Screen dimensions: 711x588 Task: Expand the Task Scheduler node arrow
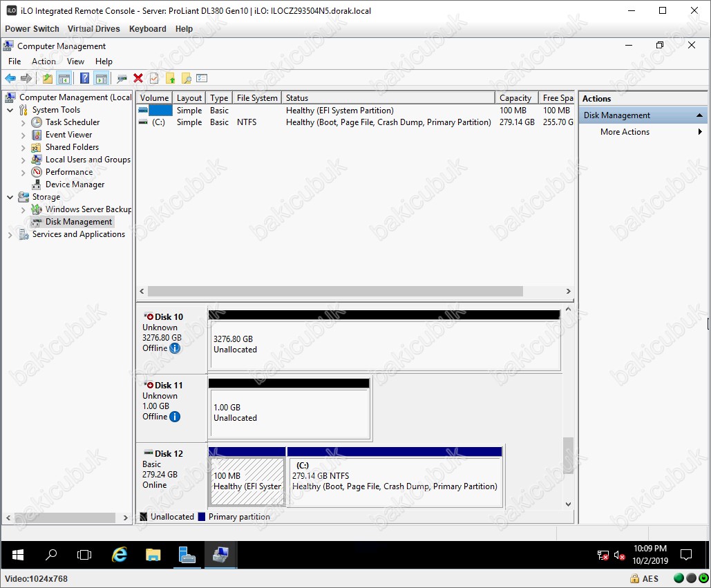[x=23, y=122]
